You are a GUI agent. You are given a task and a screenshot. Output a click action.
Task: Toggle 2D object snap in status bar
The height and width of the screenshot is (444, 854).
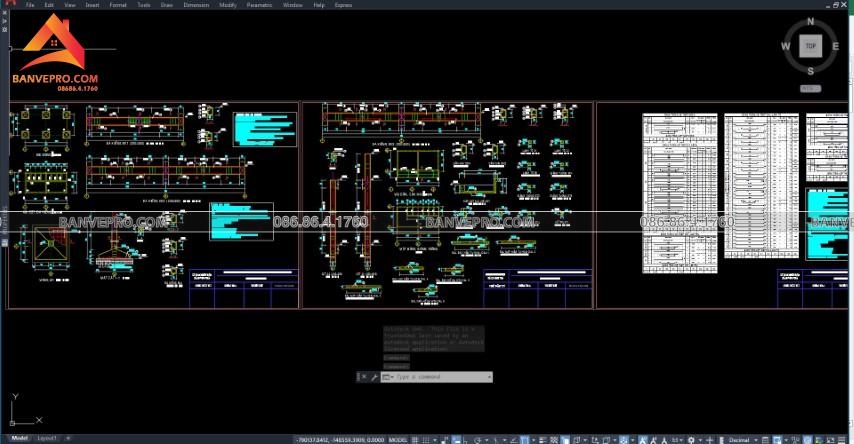pyautogui.click(x=524, y=439)
